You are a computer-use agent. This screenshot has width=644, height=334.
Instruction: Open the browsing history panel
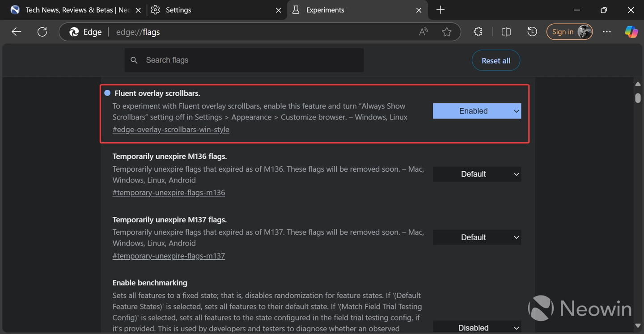pos(532,32)
